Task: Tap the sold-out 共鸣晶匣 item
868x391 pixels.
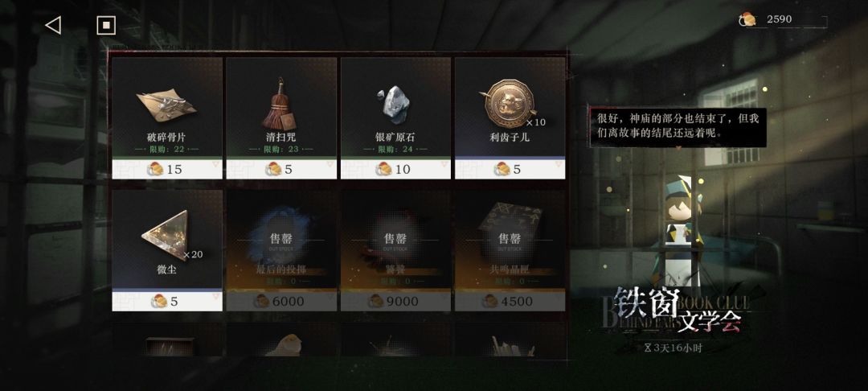Action: pos(510,250)
